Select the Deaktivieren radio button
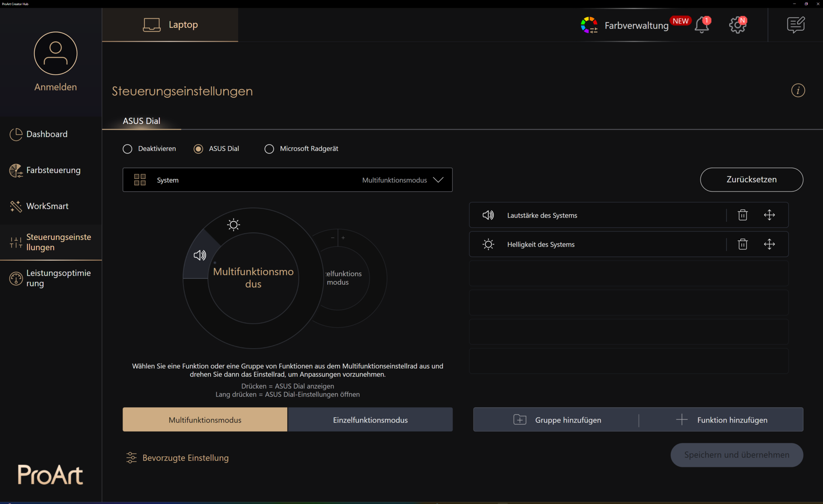 tap(128, 149)
